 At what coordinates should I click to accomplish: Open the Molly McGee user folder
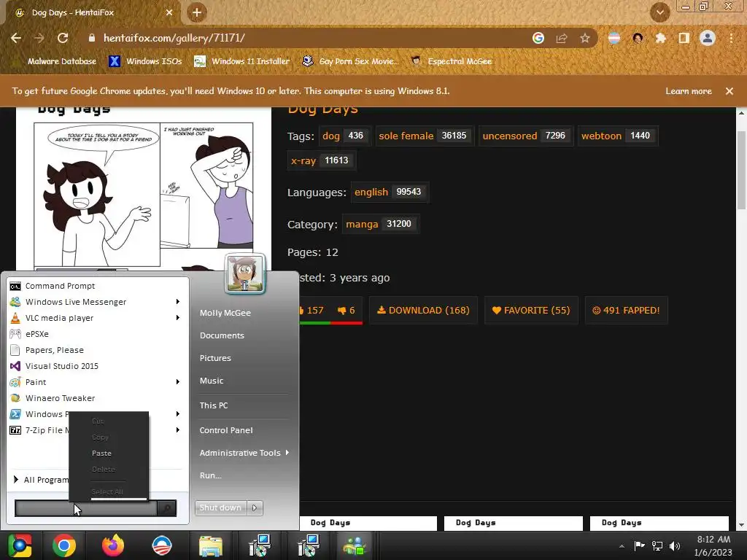pyautogui.click(x=225, y=313)
